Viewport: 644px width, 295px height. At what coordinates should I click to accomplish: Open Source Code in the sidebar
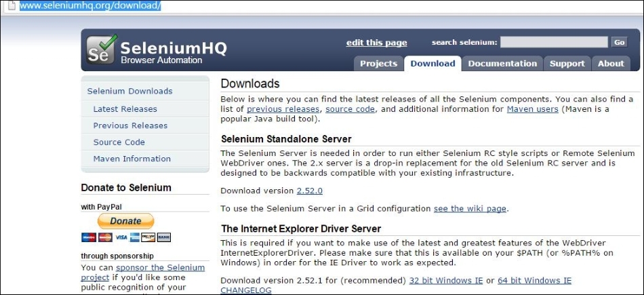[x=119, y=142]
